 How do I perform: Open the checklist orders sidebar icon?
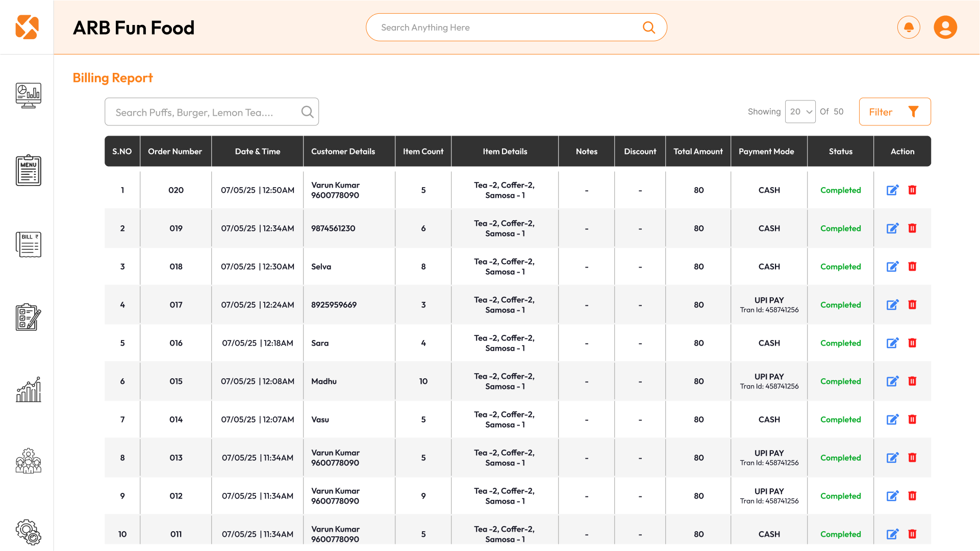[x=29, y=318]
